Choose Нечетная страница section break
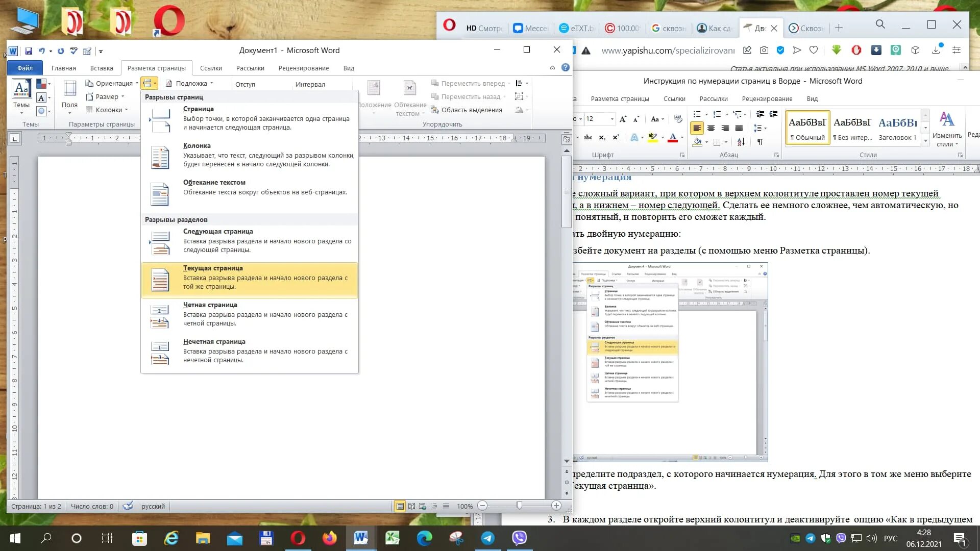Screen dimensions: 980x551 pyautogui.click(x=250, y=351)
